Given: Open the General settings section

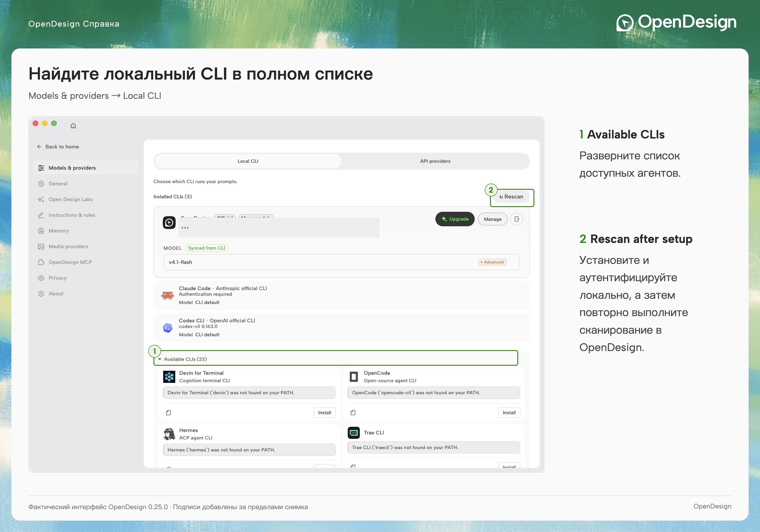Looking at the screenshot, I should coord(86,183).
